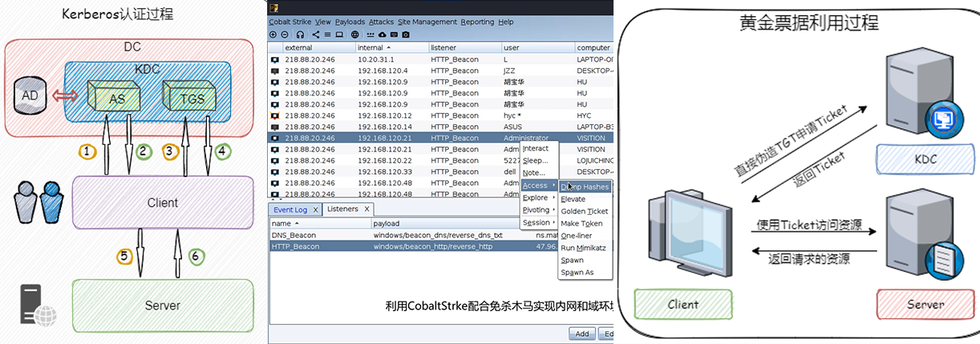The width and height of the screenshot is (980, 344).
Task: Expand the Explore submenu
Action: click(538, 197)
